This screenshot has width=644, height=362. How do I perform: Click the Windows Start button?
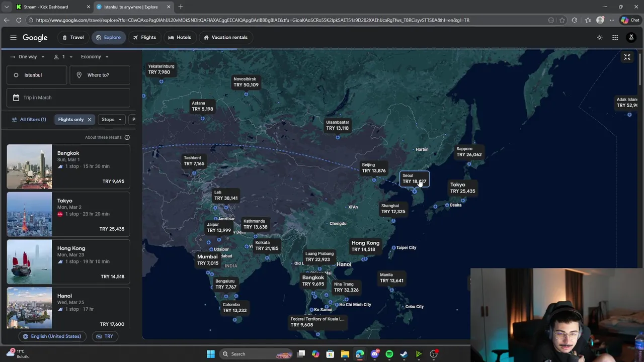click(x=211, y=354)
